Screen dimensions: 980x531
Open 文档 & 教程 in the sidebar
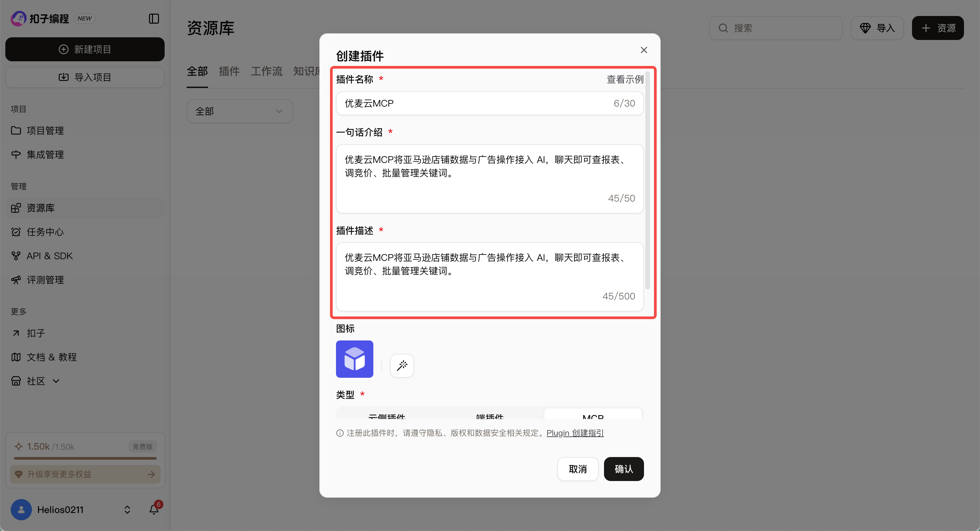(x=85, y=357)
